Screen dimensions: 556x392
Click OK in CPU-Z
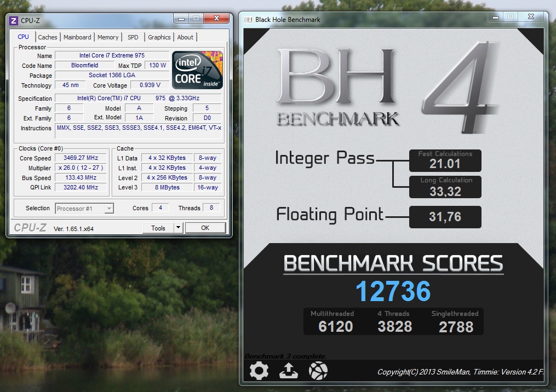(x=205, y=228)
